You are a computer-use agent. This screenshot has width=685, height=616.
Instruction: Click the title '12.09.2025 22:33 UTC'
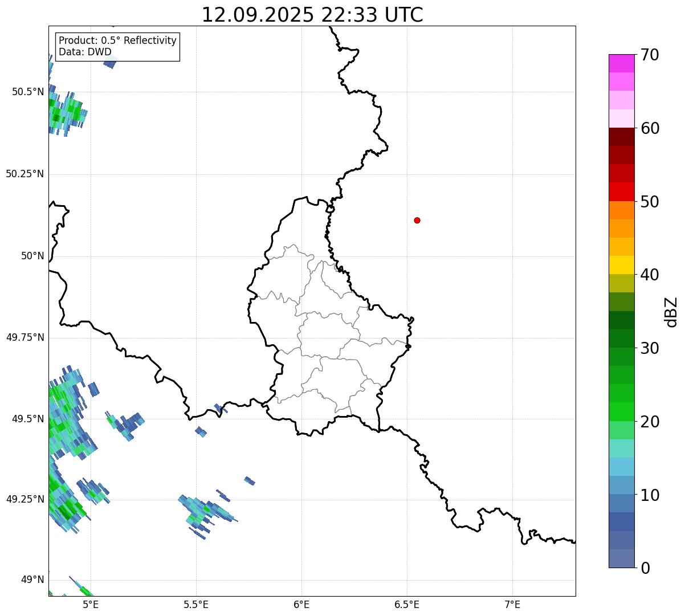coord(312,15)
